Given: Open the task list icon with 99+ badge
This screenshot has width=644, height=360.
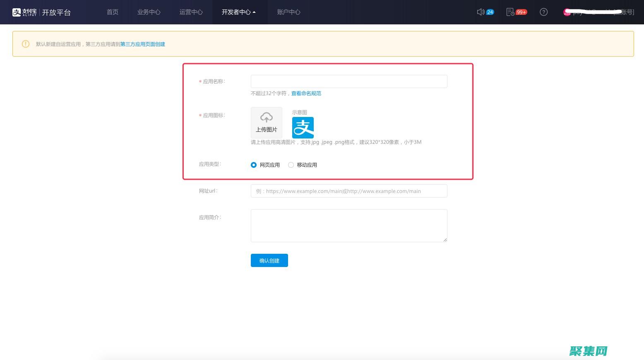Looking at the screenshot, I should (511, 12).
